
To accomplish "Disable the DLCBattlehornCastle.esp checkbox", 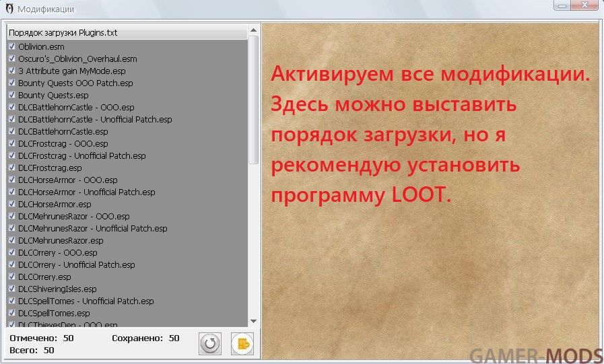I will pos(12,131).
